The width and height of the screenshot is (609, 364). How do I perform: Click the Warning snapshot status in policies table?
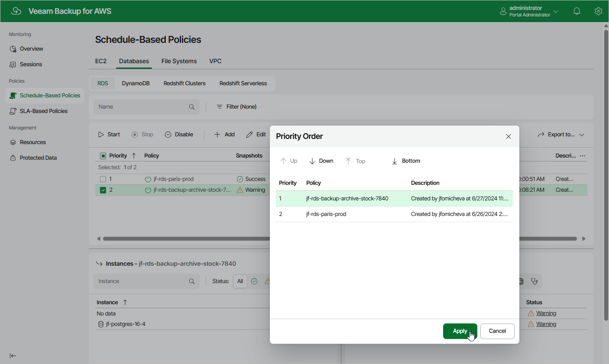(251, 190)
